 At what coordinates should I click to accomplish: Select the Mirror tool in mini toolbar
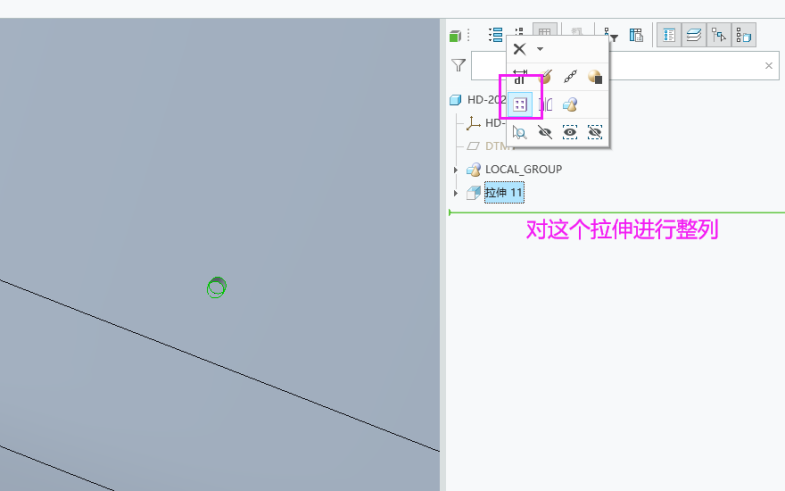pos(545,104)
